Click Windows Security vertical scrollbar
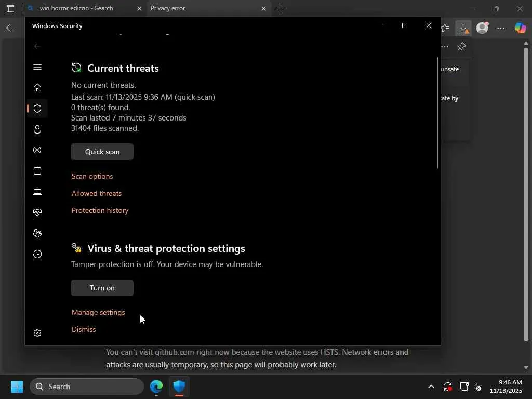 [438, 113]
